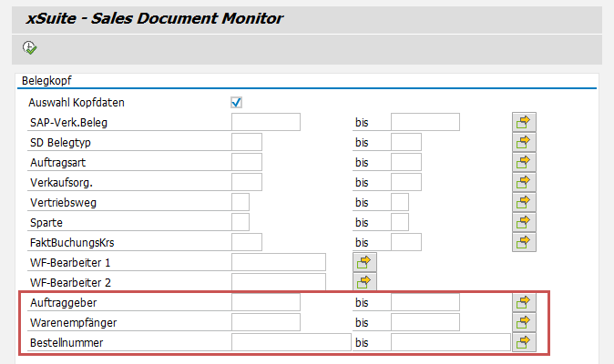Open multiple selection for Sparte
614x364 pixels.
pyautogui.click(x=524, y=222)
